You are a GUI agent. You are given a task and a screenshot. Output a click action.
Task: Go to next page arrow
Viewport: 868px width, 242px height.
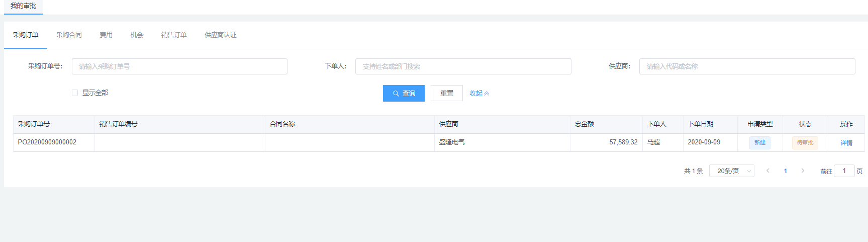coord(803,171)
